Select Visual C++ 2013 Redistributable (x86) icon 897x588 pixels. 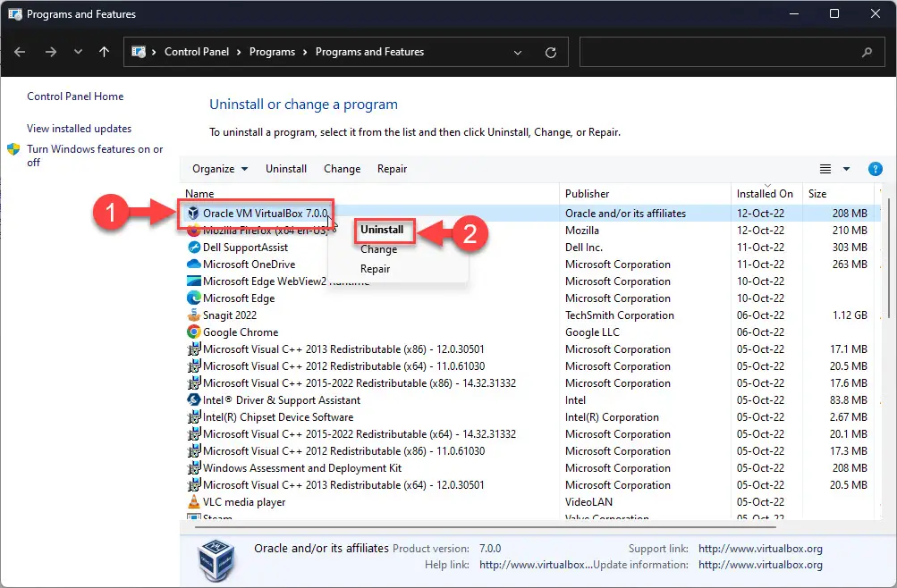pyautogui.click(x=194, y=349)
